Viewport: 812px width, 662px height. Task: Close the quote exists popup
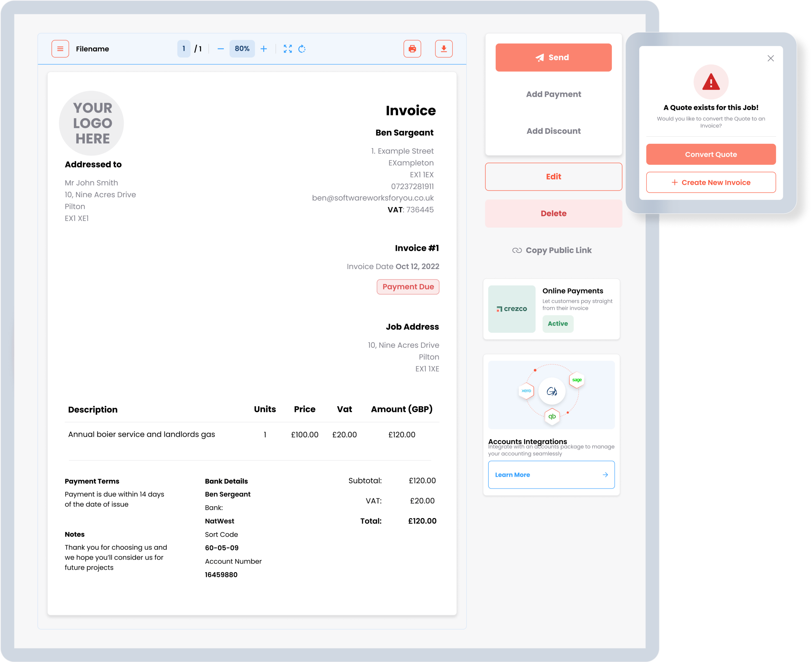(x=771, y=58)
